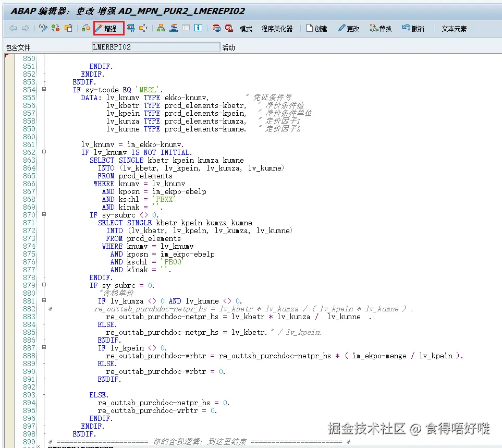
Task: Click the Forward arrow in toolbar
Action: (26, 28)
